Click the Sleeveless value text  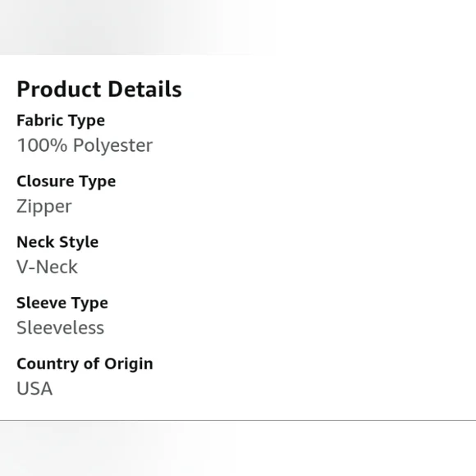point(61,327)
